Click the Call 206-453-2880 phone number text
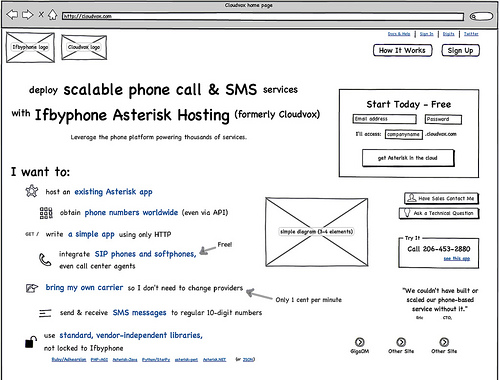The height and width of the screenshot is (380, 500). pyautogui.click(x=439, y=249)
